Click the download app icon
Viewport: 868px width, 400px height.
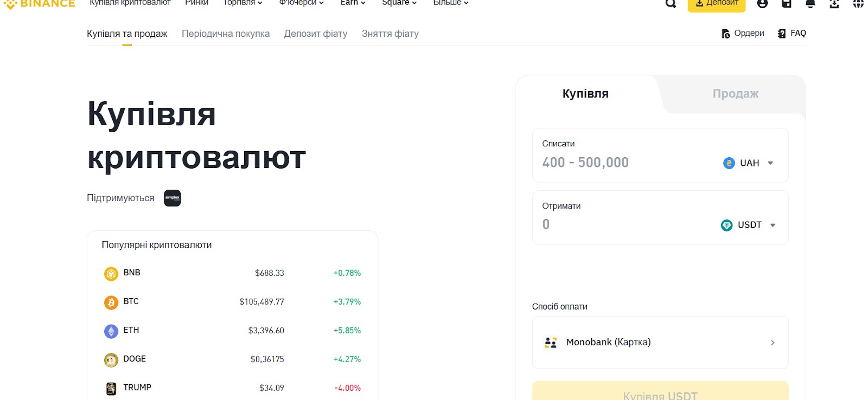tap(834, 3)
